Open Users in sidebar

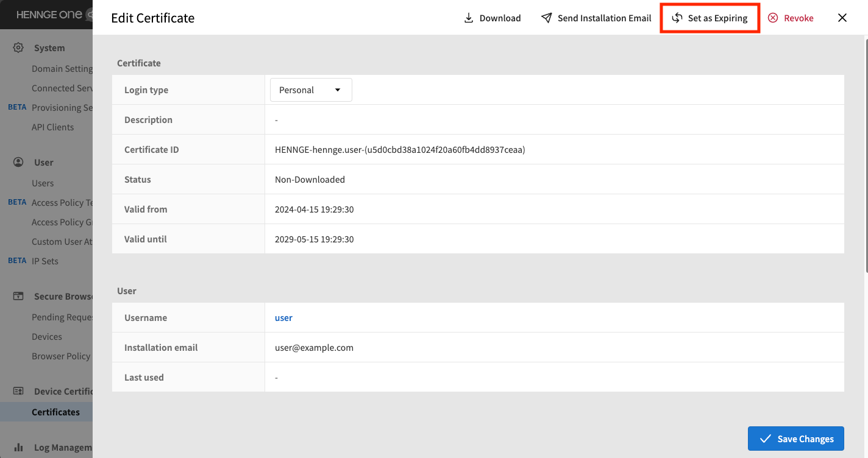[x=43, y=183]
